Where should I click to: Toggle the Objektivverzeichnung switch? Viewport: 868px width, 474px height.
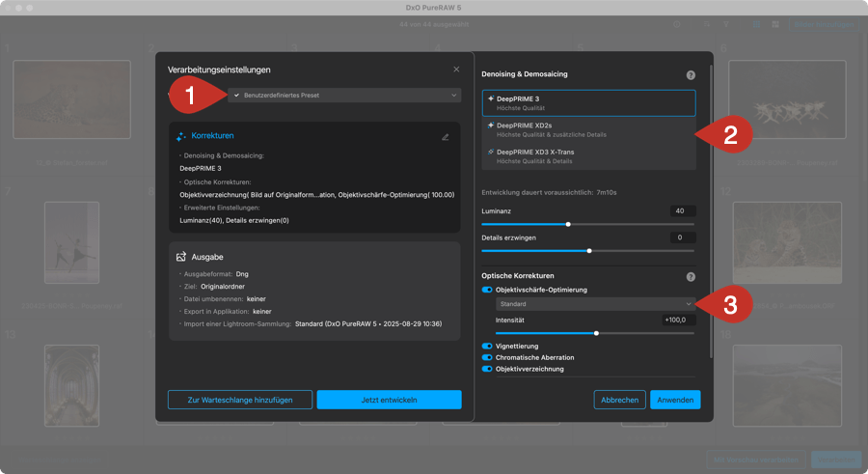click(487, 369)
